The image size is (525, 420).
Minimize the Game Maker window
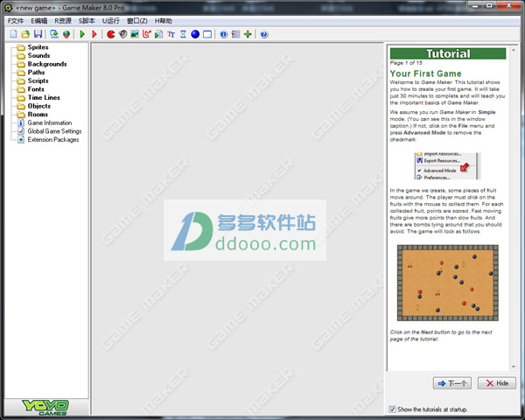475,5
